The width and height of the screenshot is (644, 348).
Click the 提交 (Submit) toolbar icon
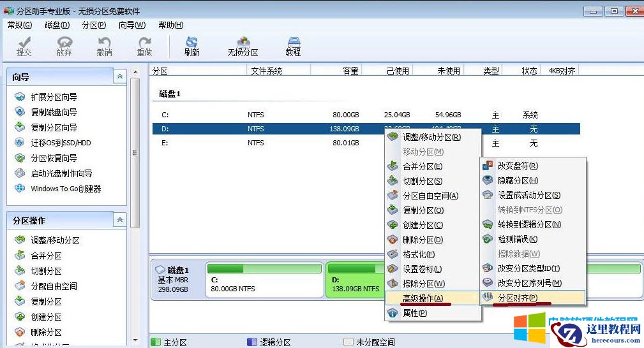[24, 47]
